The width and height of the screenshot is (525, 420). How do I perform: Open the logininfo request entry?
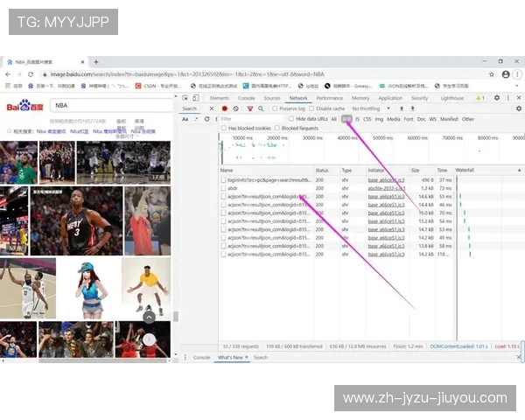coord(269,180)
